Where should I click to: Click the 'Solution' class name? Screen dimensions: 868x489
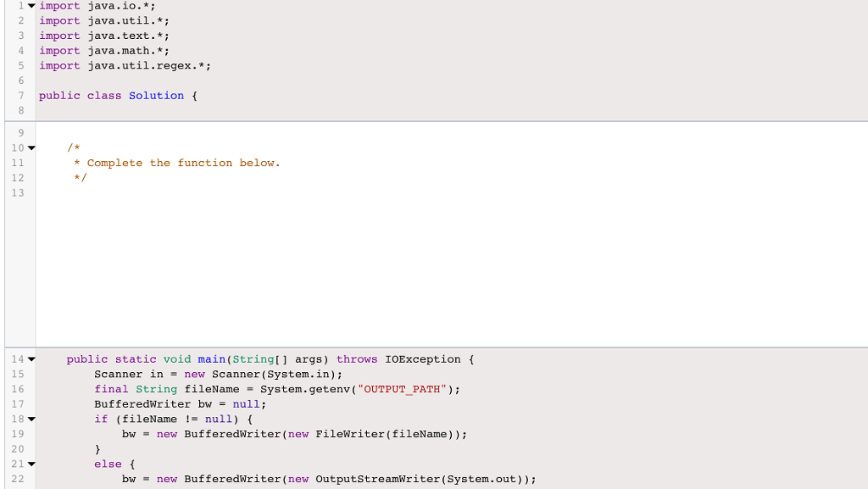tap(156, 96)
